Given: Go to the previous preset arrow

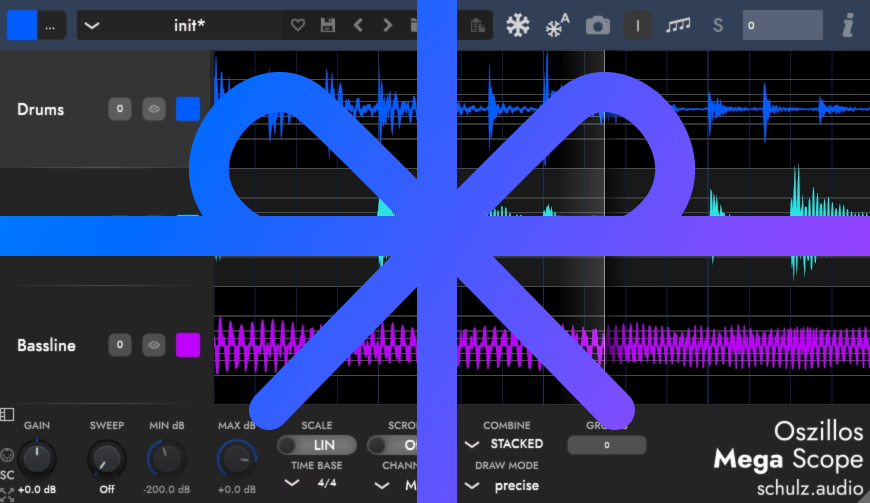Looking at the screenshot, I should 358,25.
